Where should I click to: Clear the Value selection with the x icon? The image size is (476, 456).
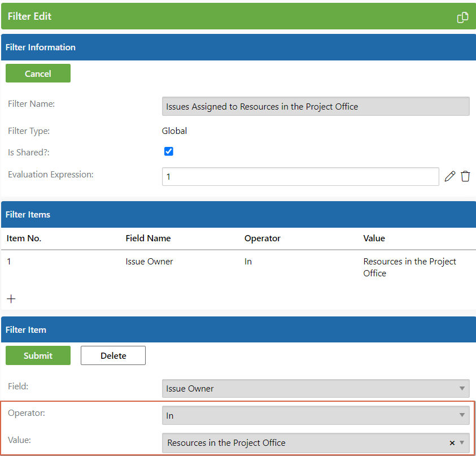pyautogui.click(x=452, y=442)
